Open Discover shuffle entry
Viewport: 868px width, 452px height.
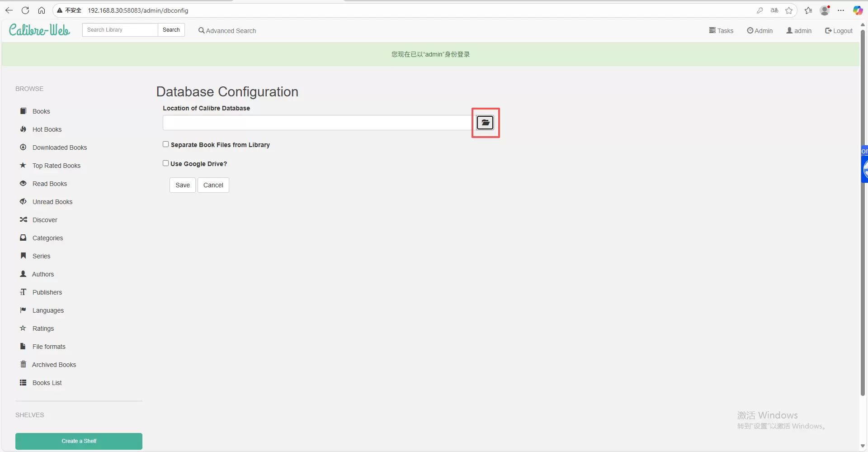coord(45,220)
